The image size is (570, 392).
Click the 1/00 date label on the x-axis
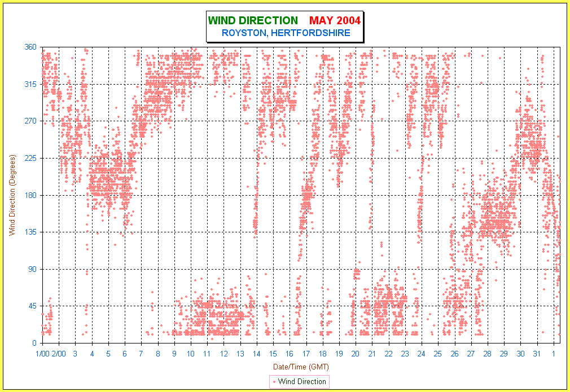(42, 354)
